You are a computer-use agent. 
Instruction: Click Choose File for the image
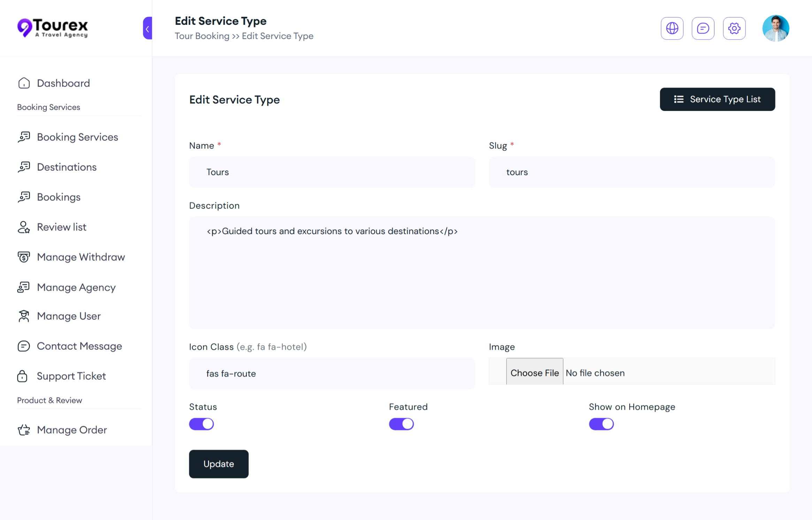point(534,373)
